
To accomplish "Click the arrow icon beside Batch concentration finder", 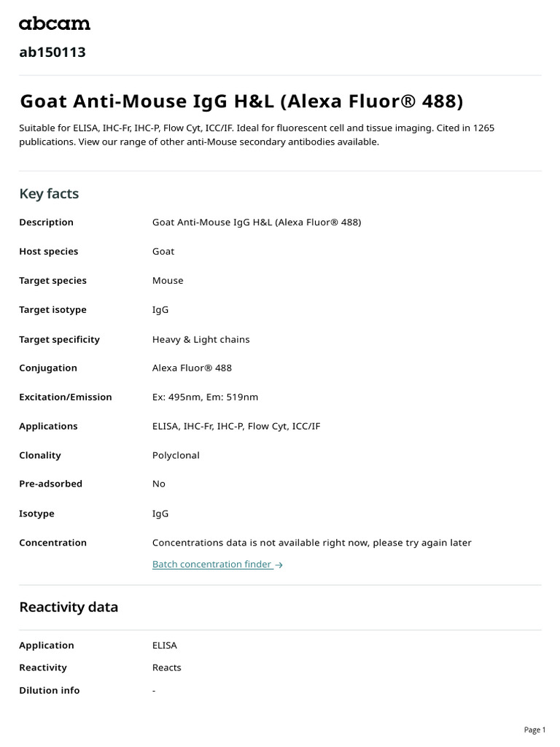I will (x=279, y=565).
